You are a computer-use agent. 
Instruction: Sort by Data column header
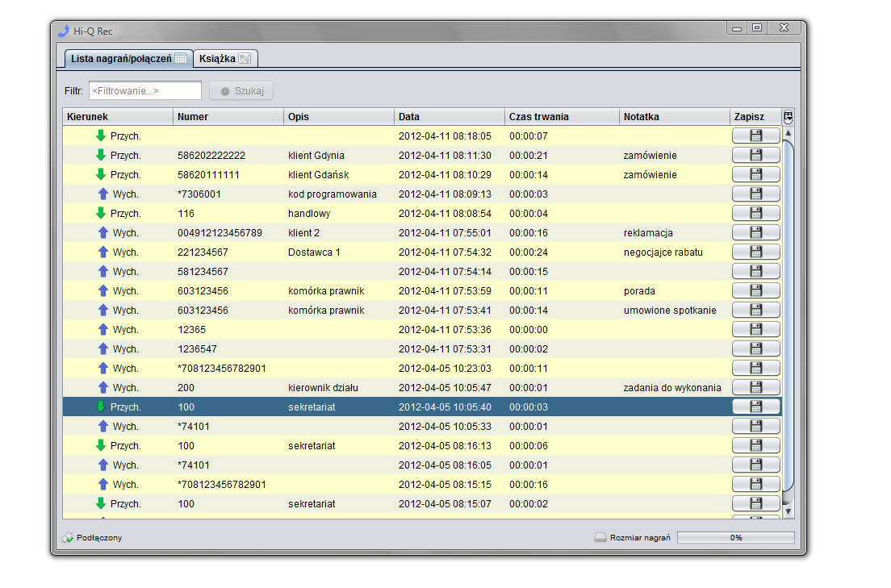point(449,116)
